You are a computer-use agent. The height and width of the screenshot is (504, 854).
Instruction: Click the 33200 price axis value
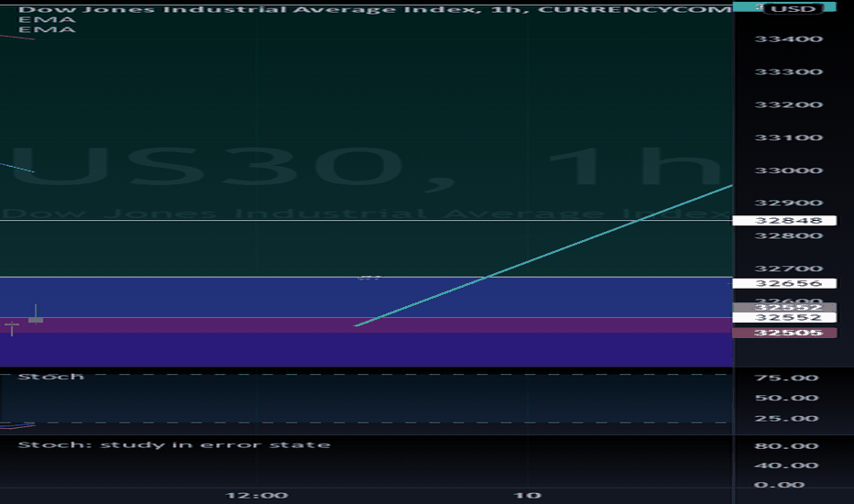[788, 104]
